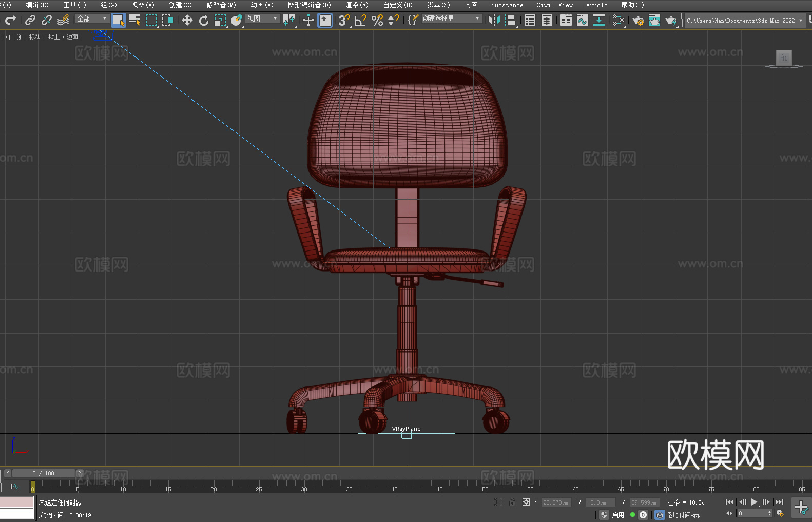Open 创建选择集 named selection dropdown
812x522 pixels.
click(452, 18)
